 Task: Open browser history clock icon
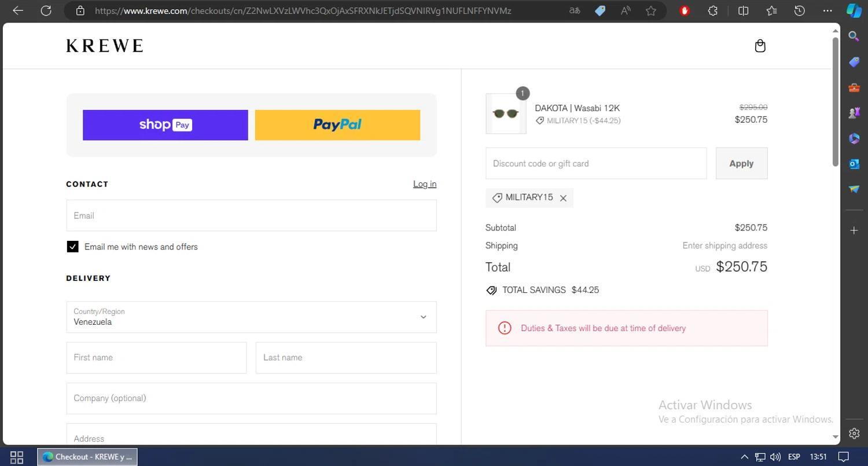[x=799, y=10]
